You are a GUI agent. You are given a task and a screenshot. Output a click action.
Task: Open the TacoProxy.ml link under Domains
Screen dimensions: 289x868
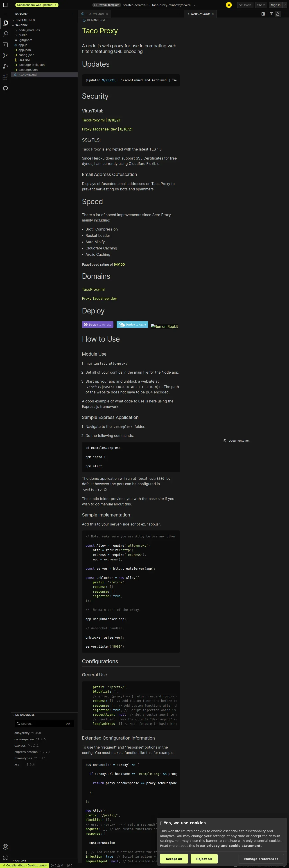pyautogui.click(x=93, y=289)
